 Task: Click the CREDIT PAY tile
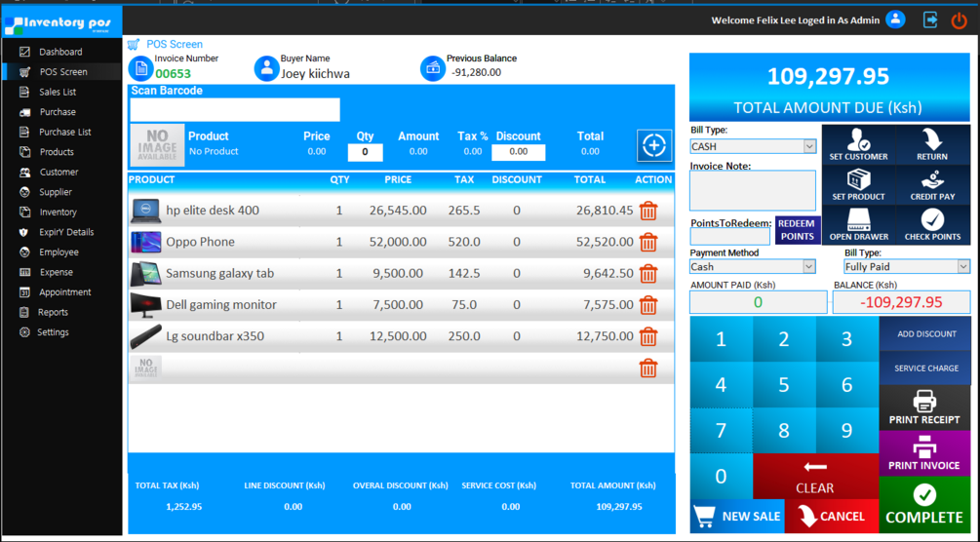point(932,184)
